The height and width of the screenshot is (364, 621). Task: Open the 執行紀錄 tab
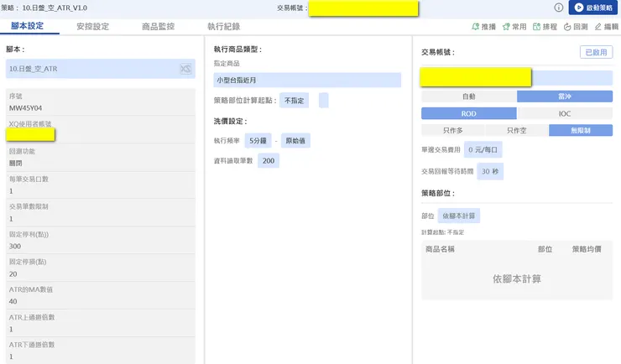point(224,27)
